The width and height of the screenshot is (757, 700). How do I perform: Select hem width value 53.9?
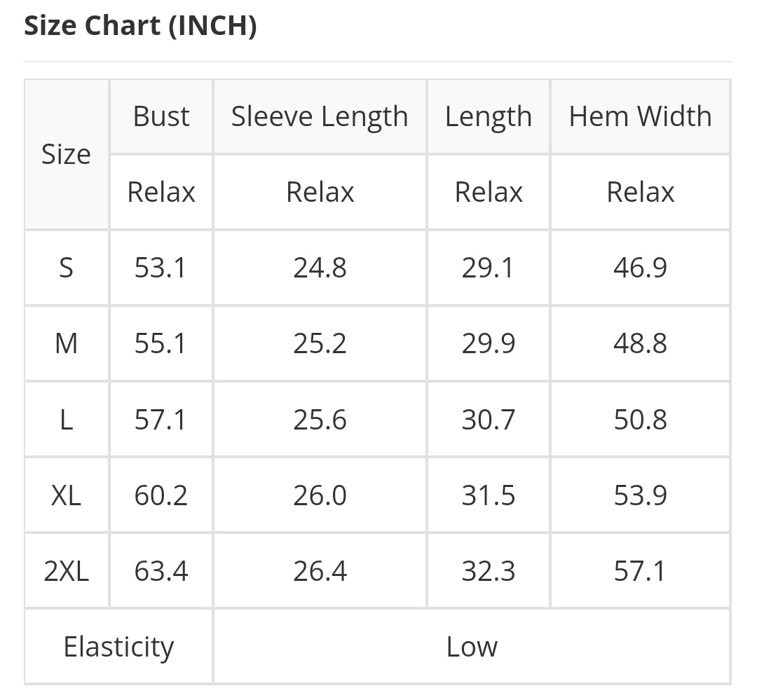point(640,495)
